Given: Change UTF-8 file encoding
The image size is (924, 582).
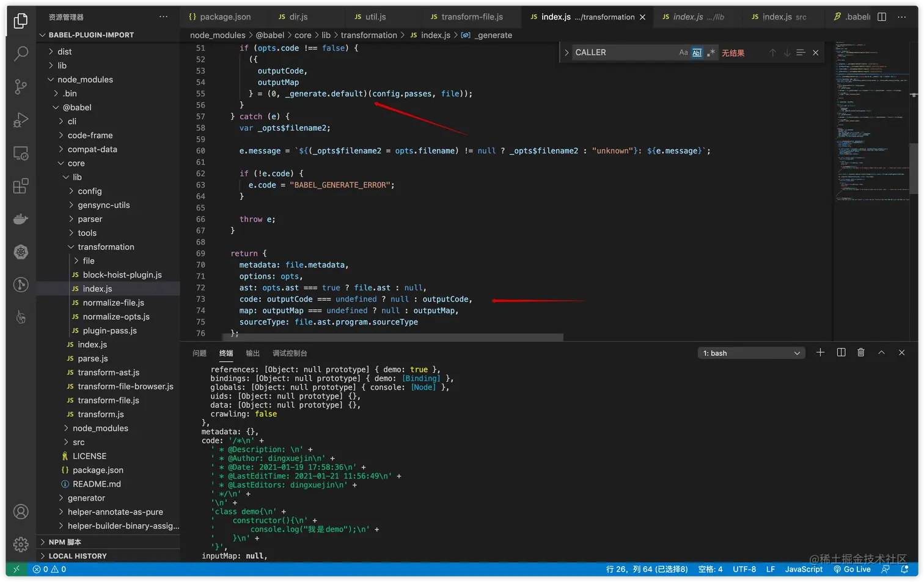Looking at the screenshot, I should tap(744, 569).
